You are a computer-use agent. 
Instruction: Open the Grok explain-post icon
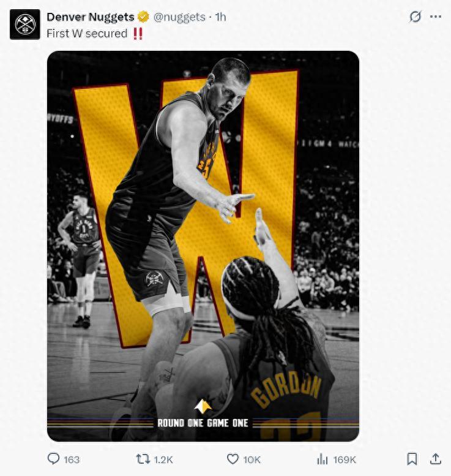(x=416, y=17)
